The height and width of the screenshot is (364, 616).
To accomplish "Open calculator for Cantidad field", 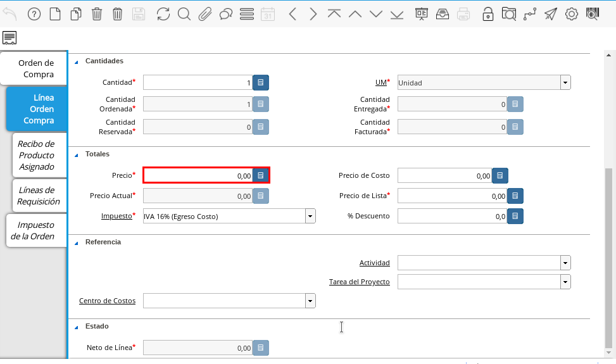I will pos(260,83).
